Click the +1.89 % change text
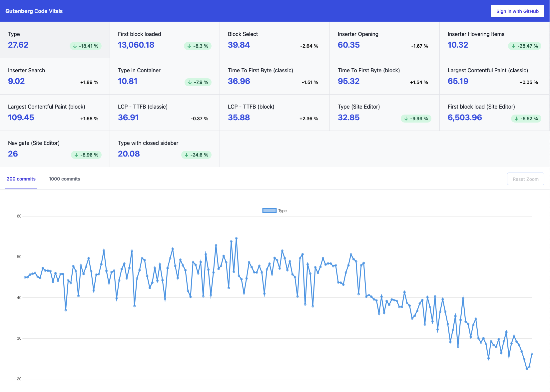Screen dimensions: 550x392 (89, 82)
